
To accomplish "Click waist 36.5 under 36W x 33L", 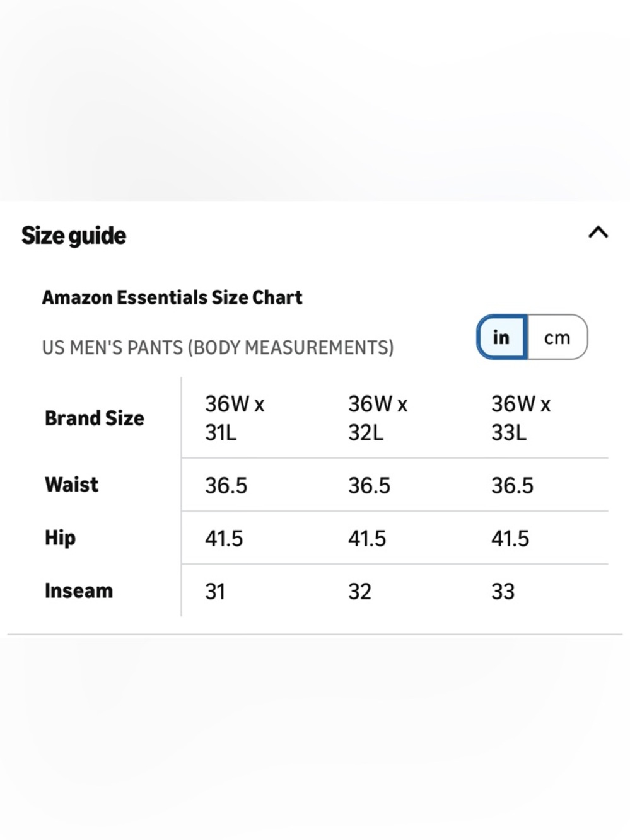I will [x=512, y=486].
